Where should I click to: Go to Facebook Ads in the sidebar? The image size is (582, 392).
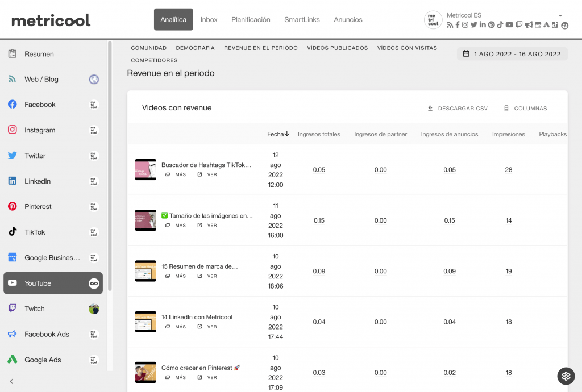[x=53, y=334]
